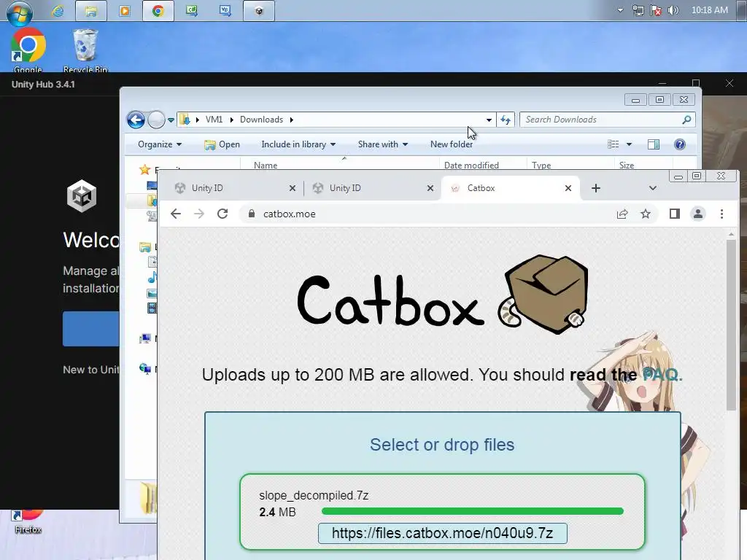747x560 pixels.
Task: Switch to Unity Hub taskbar button
Action: (259, 10)
